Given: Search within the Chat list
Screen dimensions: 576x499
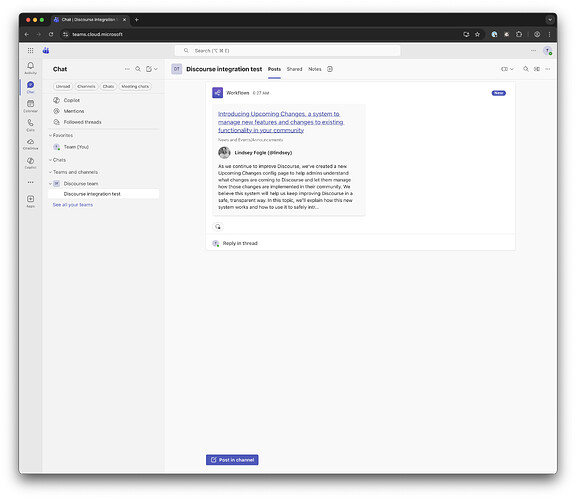Looking at the screenshot, I should click(138, 69).
